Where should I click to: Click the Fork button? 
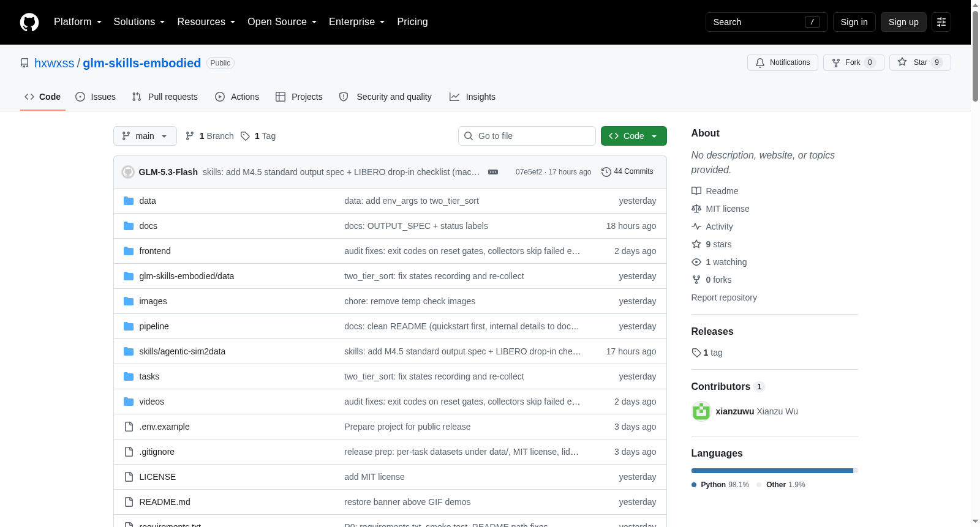tap(854, 62)
